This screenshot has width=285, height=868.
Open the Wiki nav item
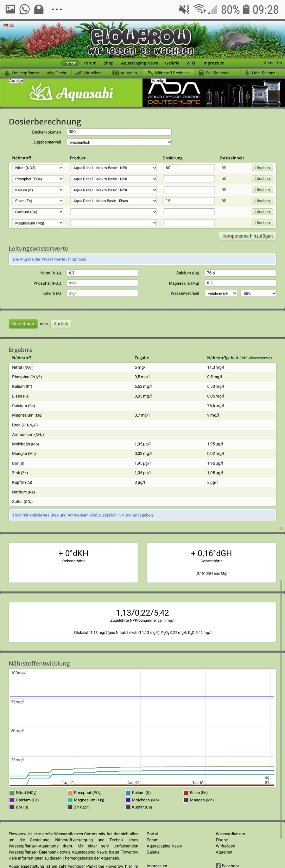191,63
